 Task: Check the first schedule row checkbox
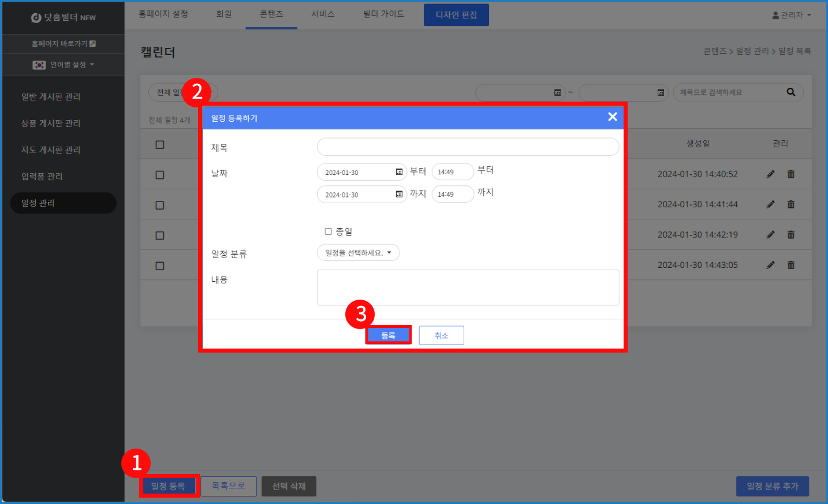[x=160, y=175]
